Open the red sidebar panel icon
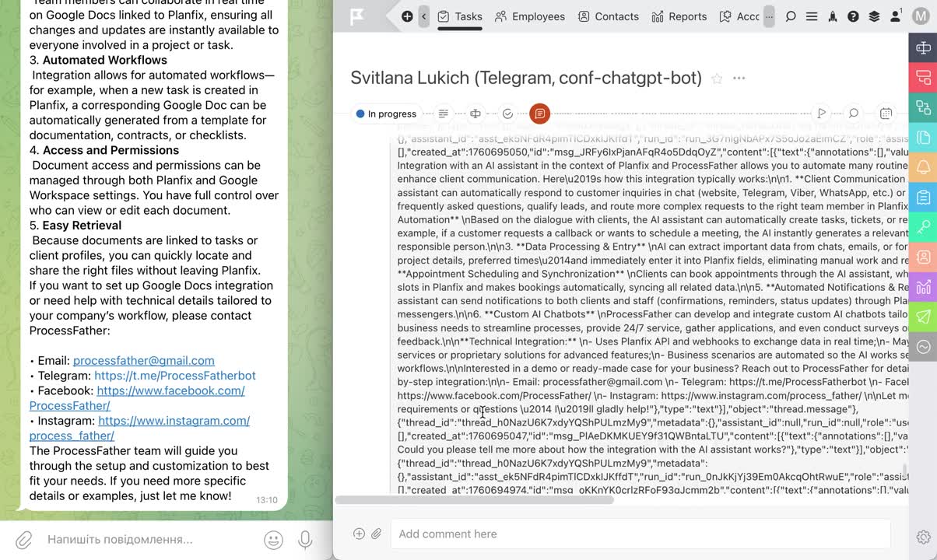Viewport: 937px width, 560px height. point(923,78)
